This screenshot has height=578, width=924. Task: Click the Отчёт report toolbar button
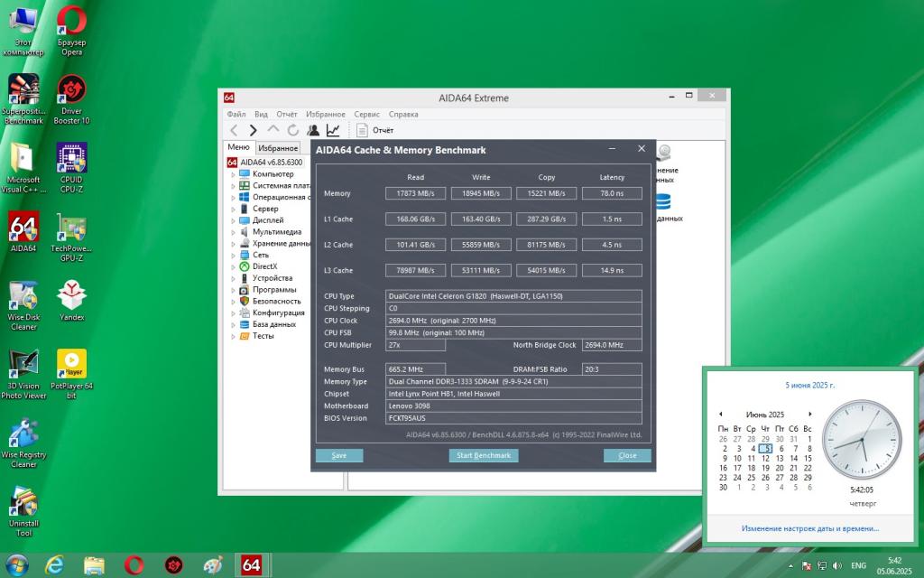point(375,130)
